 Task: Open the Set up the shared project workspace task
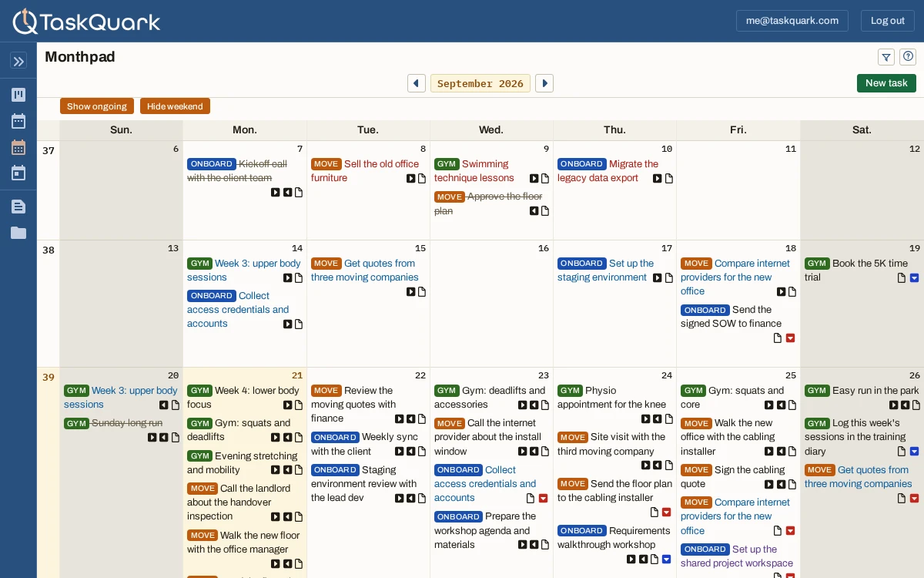(x=737, y=556)
